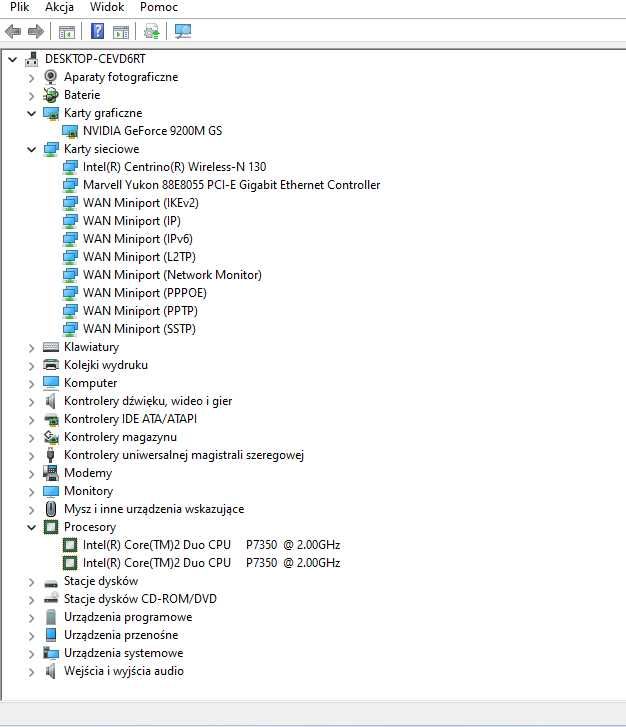Viewport: 626px width, 727px height.
Task: Click the icon of NVIDIA GeForce 9200M GS
Action: [70, 131]
